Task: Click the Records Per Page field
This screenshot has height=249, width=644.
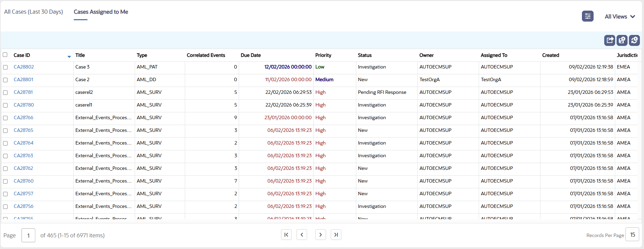Action: coord(632,235)
